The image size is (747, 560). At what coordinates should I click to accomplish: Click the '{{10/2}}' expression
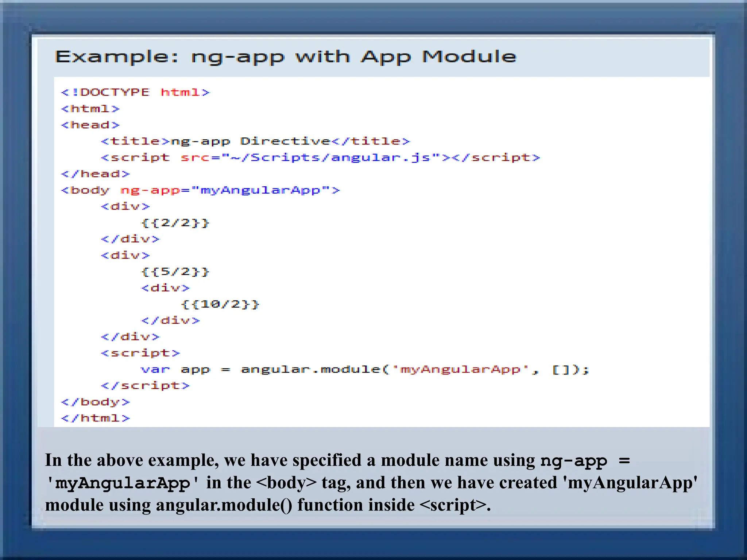[x=220, y=304]
